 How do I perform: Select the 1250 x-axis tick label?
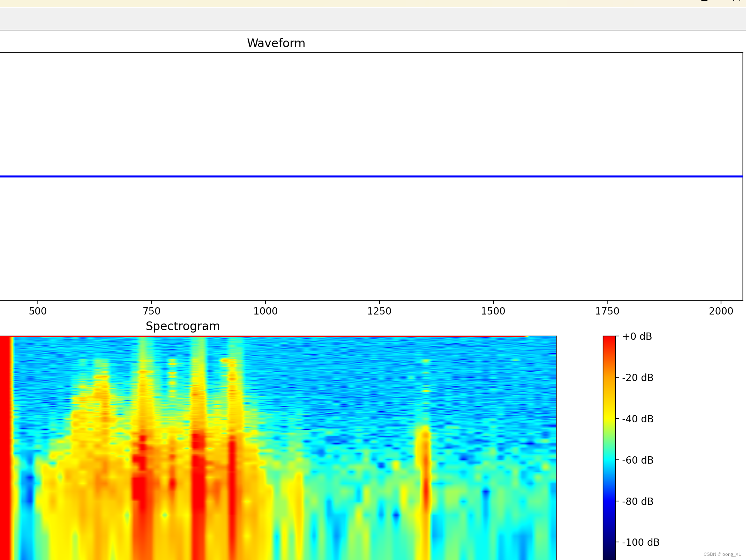pos(379,311)
